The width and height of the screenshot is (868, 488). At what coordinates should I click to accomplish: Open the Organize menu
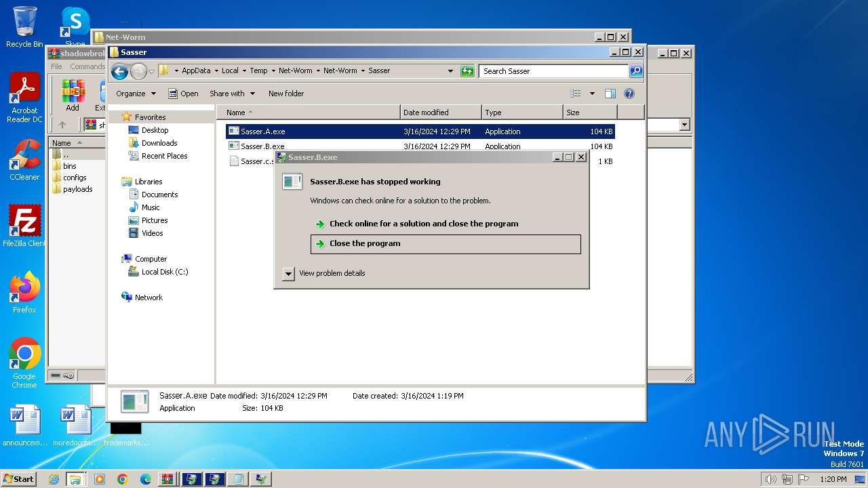click(x=136, y=94)
